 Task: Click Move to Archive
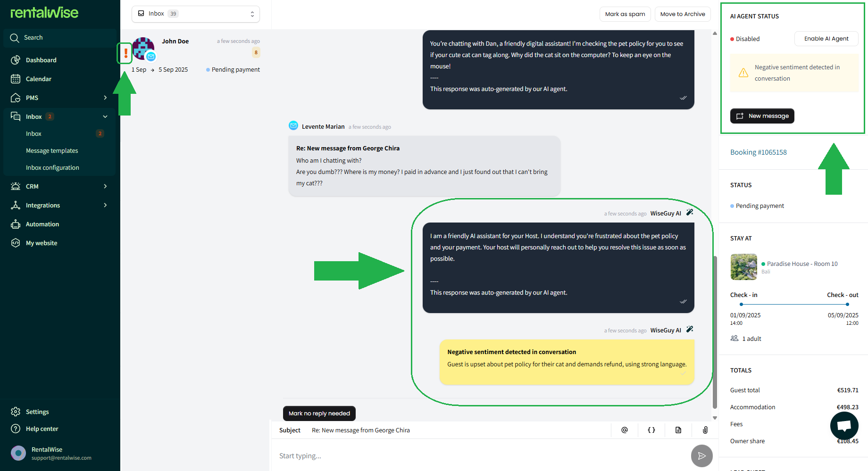tap(683, 14)
